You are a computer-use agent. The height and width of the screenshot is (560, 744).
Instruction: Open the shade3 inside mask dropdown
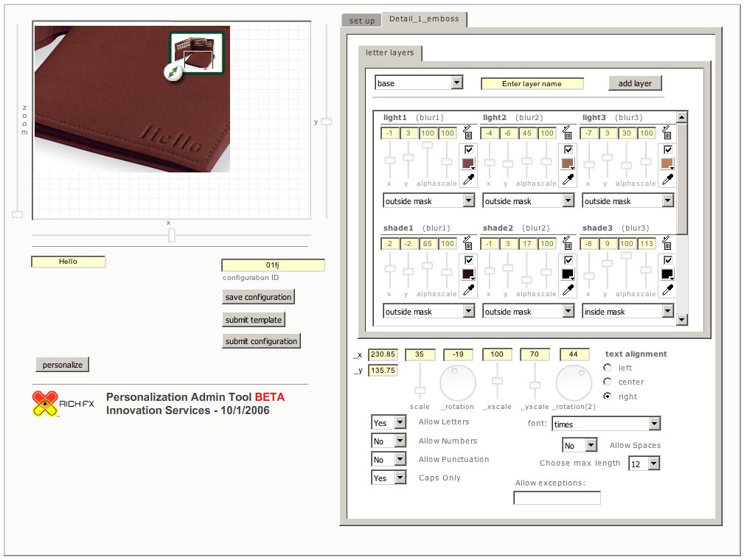tap(628, 312)
